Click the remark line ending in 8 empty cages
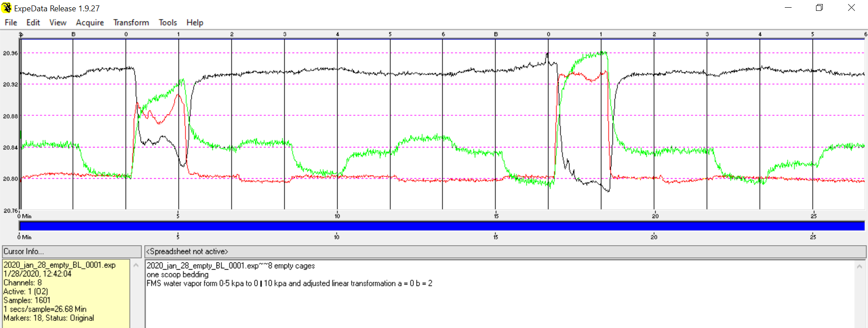Viewport: 868px width, 328px height. (231, 266)
